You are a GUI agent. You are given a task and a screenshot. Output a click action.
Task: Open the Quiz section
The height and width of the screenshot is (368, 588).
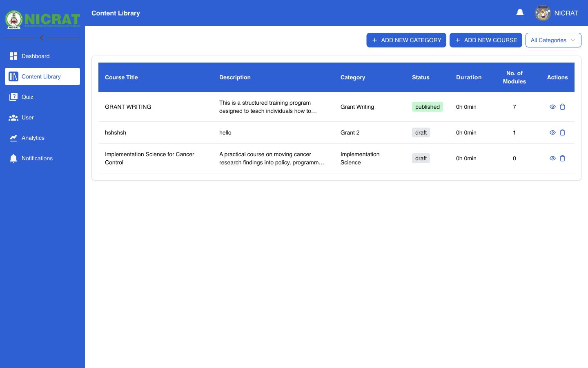coord(42,97)
